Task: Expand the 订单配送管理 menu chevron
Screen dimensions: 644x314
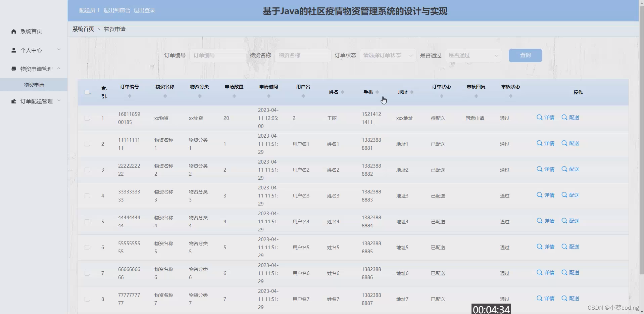Action: tap(59, 101)
